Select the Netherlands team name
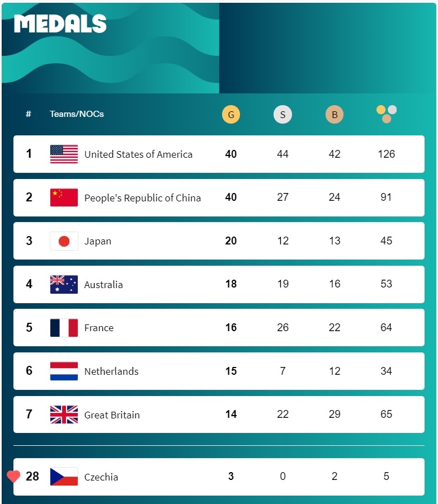The image size is (438, 504). 111,371
